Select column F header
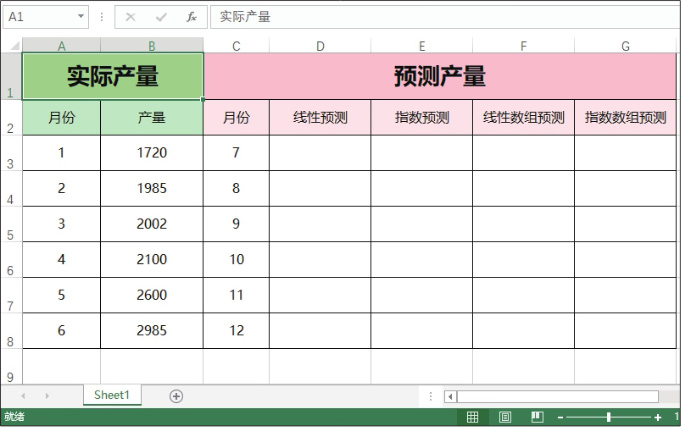 tap(523, 46)
